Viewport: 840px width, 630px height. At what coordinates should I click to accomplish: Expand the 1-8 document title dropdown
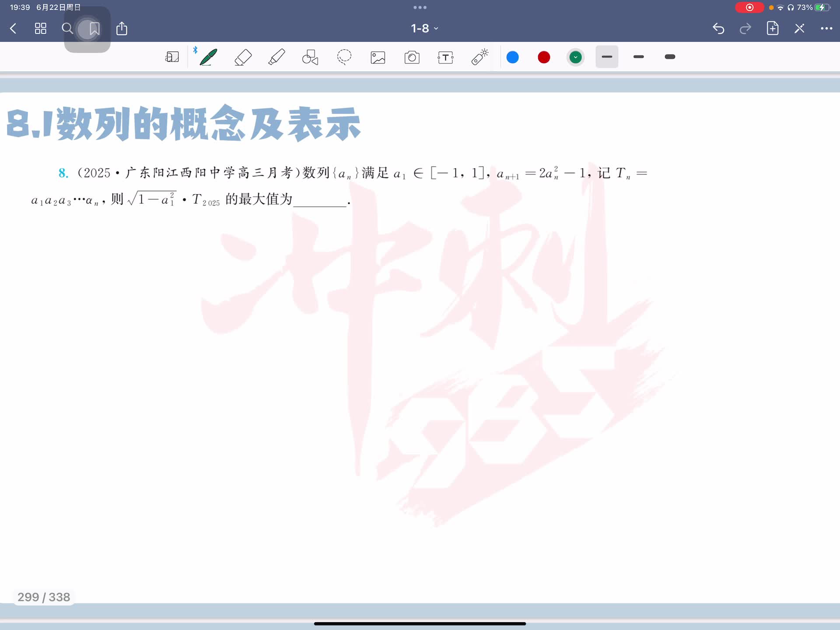pyautogui.click(x=424, y=29)
